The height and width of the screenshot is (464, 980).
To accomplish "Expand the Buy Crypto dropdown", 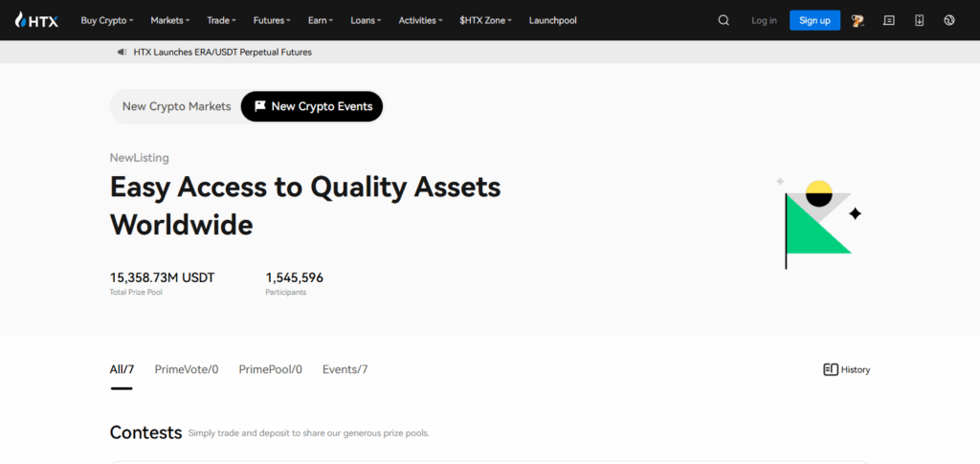I will [x=107, y=20].
